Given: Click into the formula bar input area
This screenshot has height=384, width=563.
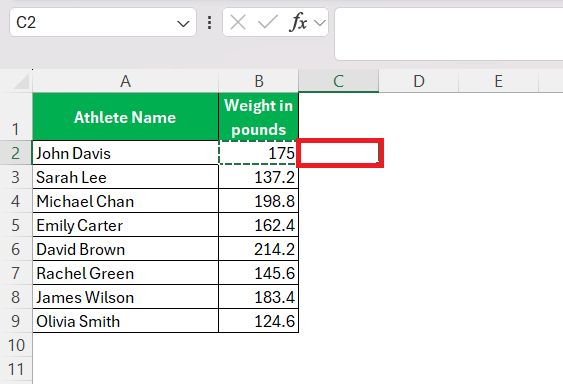Looking at the screenshot, I should pos(448,34).
